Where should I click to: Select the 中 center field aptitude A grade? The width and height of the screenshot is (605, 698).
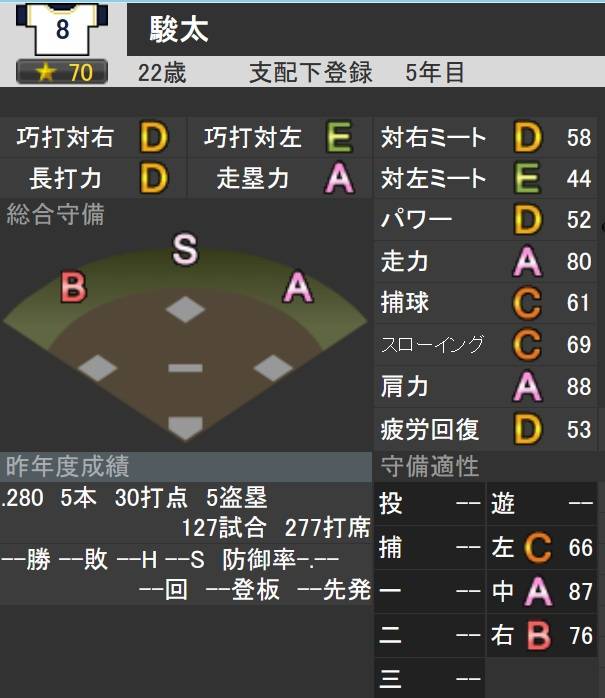538,592
